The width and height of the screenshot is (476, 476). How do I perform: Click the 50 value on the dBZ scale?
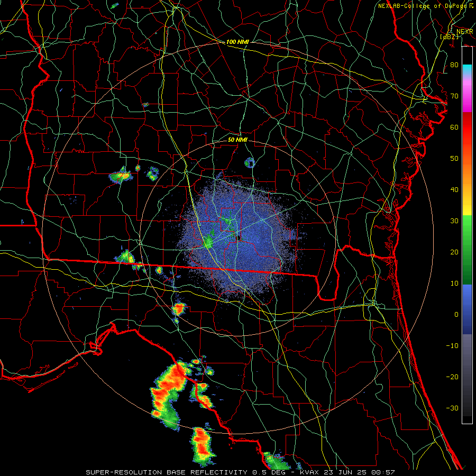454,159
